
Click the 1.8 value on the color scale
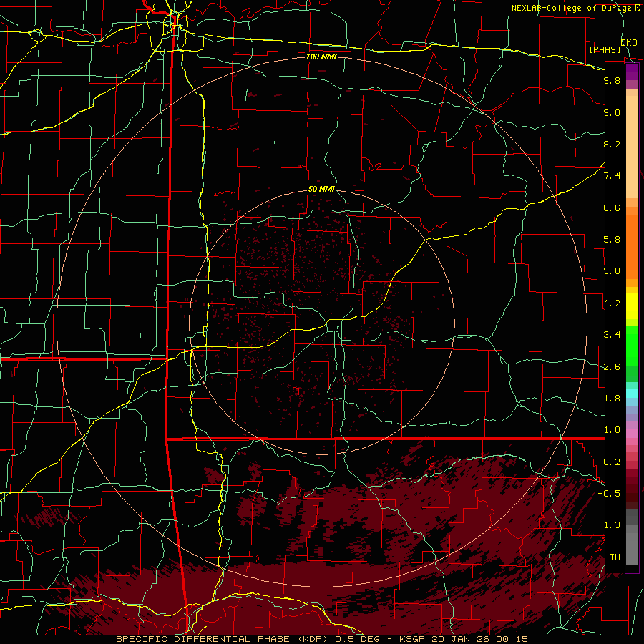click(612, 399)
